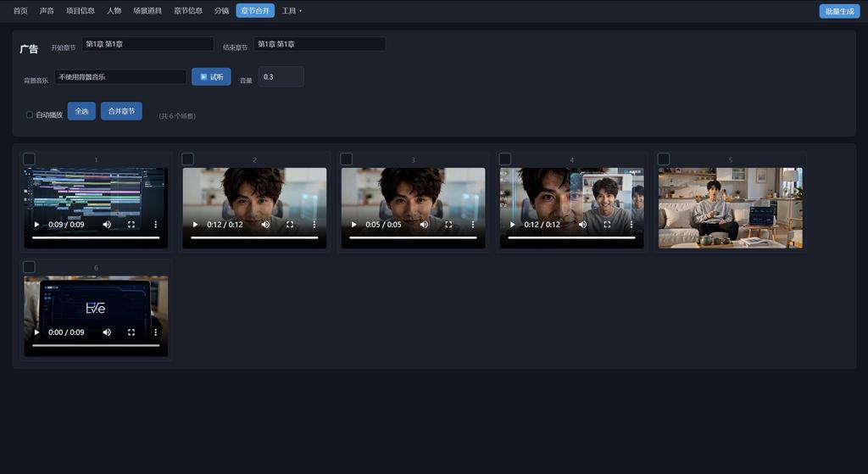Open more options on video clip 4
Viewport: 868px width, 474px height.
[631, 224]
